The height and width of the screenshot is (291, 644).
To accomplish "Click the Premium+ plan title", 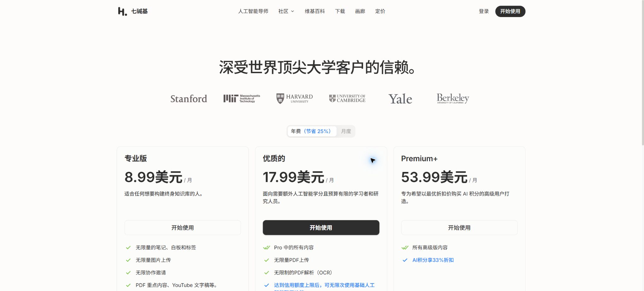I will (419, 159).
